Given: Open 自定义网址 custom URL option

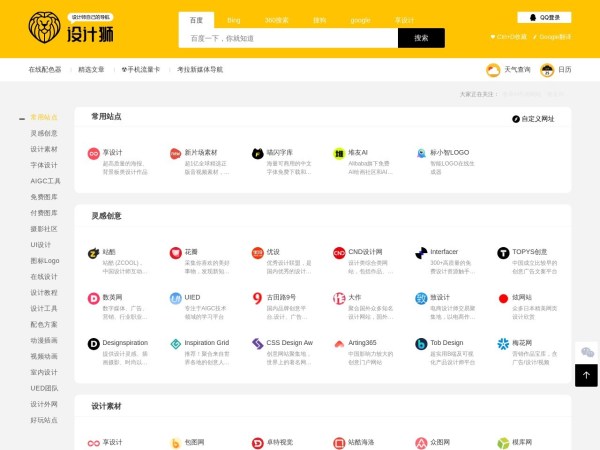Looking at the screenshot, I should (x=533, y=119).
